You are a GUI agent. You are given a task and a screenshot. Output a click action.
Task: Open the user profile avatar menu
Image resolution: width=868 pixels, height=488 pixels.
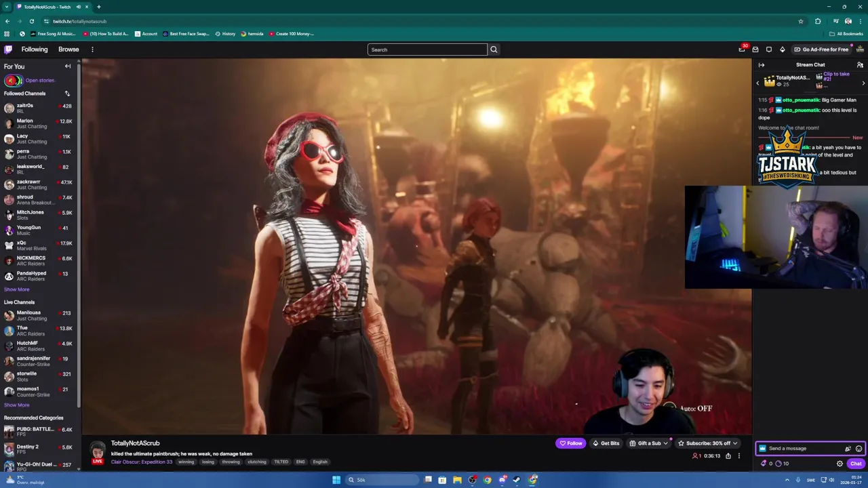coord(860,49)
